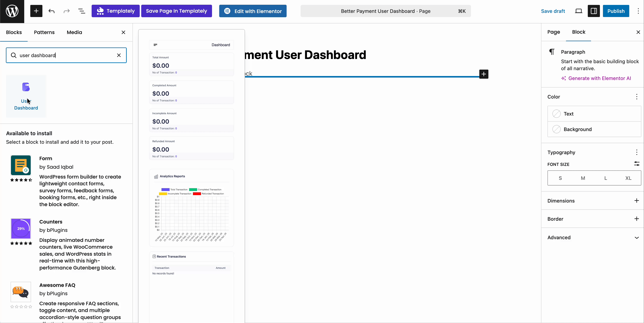Click the Analytics Reports chart icon
This screenshot has height=323, width=644.
[x=156, y=176]
